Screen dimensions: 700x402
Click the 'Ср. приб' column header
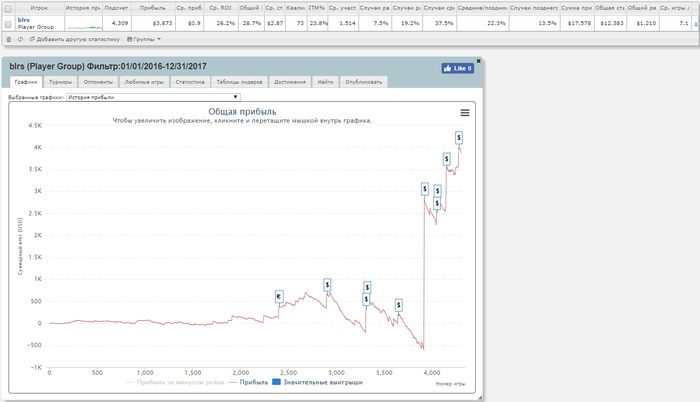coord(189,8)
